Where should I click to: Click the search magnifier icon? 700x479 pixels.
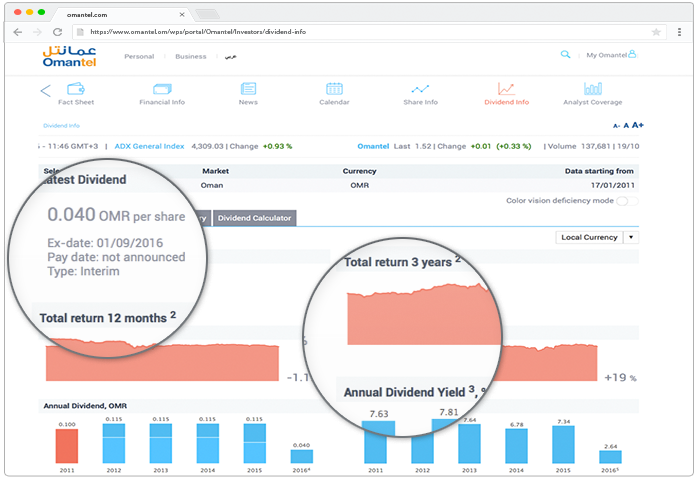[566, 55]
